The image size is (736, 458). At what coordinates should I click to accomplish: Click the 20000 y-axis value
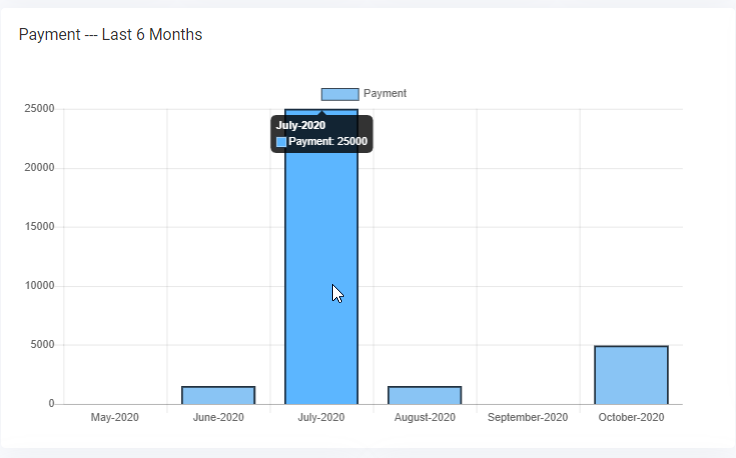39,168
